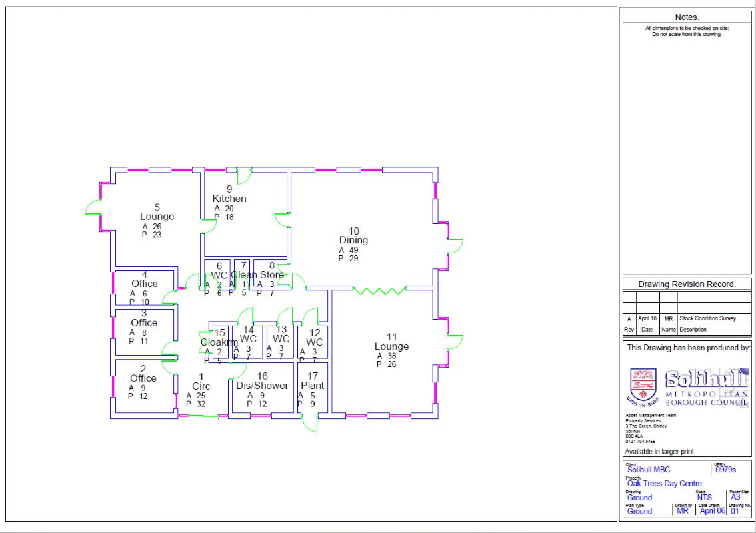Image resolution: width=756 pixels, height=533 pixels.
Task: Click the Kitchen top exterior door swing
Action: point(244,175)
